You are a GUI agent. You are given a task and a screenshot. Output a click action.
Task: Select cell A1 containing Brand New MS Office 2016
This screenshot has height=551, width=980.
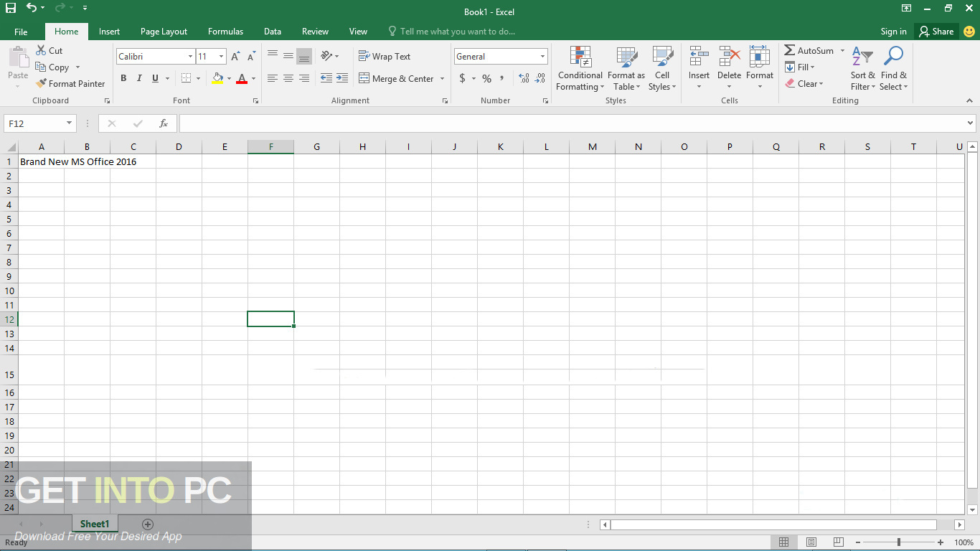tap(42, 161)
